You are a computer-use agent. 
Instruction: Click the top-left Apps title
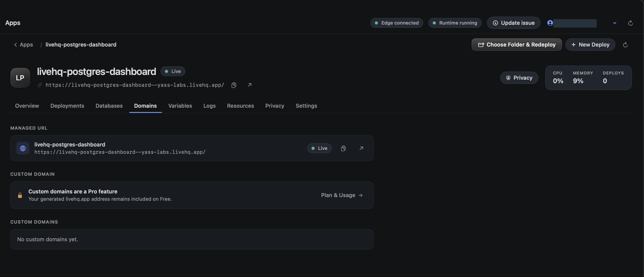tap(13, 23)
